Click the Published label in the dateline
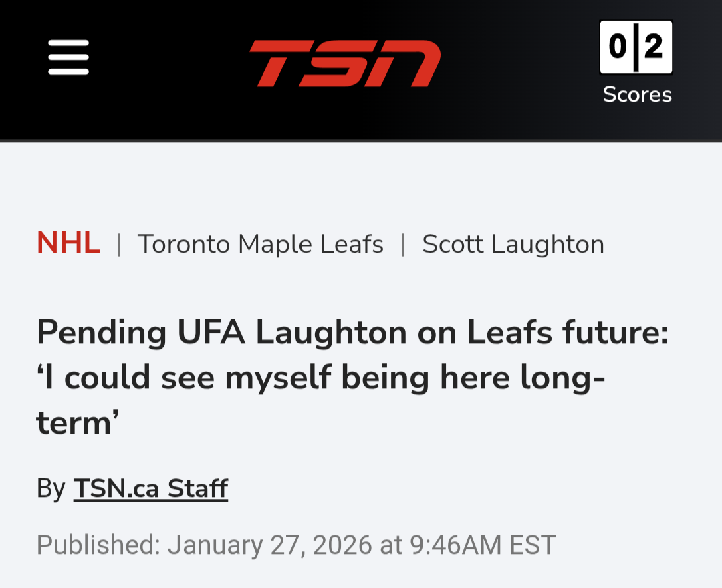The image size is (722, 588). pyautogui.click(x=98, y=545)
